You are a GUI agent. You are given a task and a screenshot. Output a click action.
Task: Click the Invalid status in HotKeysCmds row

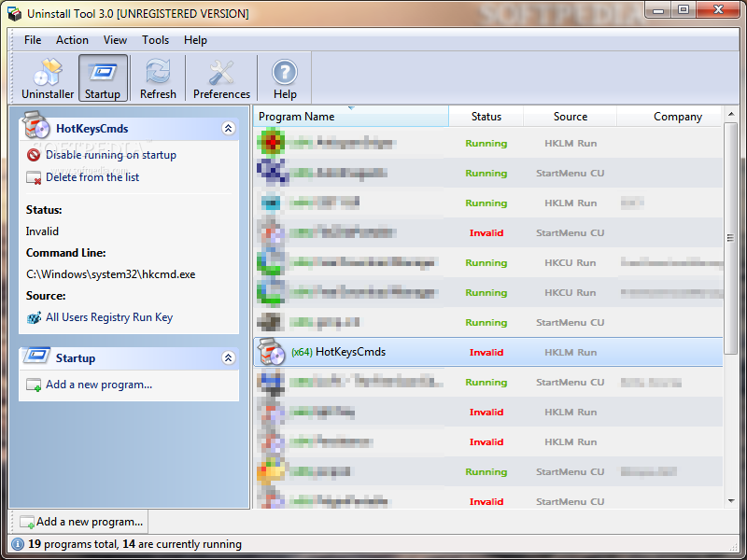486,353
